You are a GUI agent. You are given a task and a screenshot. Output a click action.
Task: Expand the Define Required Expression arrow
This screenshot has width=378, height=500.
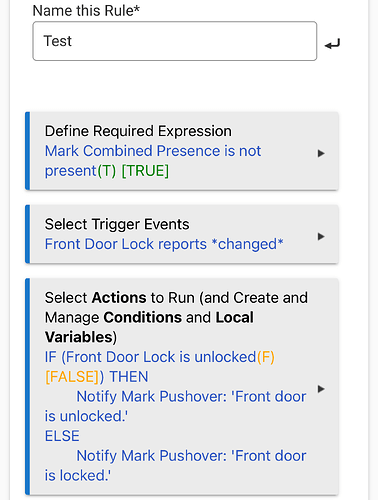pyautogui.click(x=321, y=154)
